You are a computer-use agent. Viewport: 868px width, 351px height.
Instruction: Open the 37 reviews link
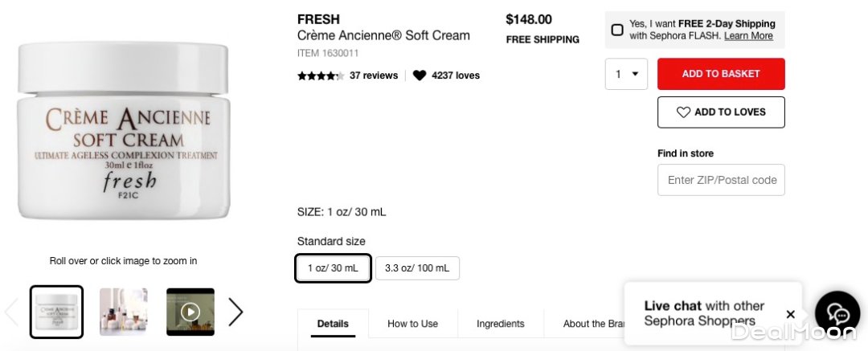(374, 76)
